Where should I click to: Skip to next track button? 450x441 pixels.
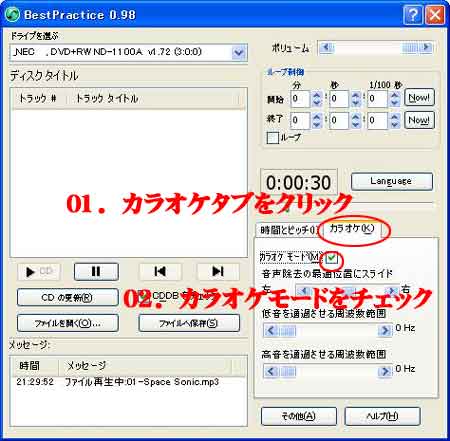point(218,272)
